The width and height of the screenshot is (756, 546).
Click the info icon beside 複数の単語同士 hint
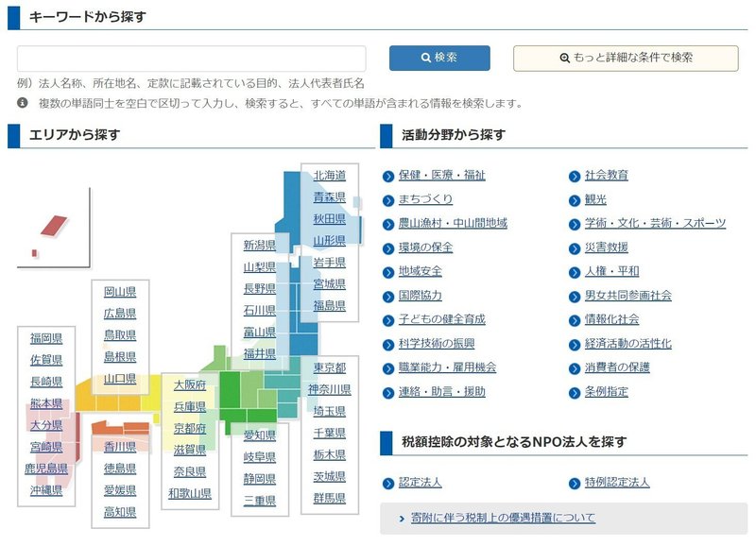pos(22,103)
